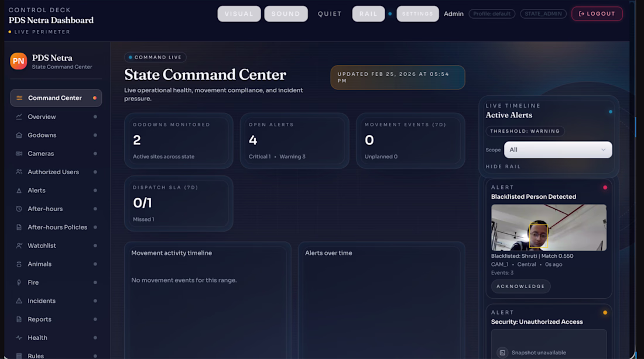
Task: Click the Profile: default chip
Action: [x=492, y=13]
